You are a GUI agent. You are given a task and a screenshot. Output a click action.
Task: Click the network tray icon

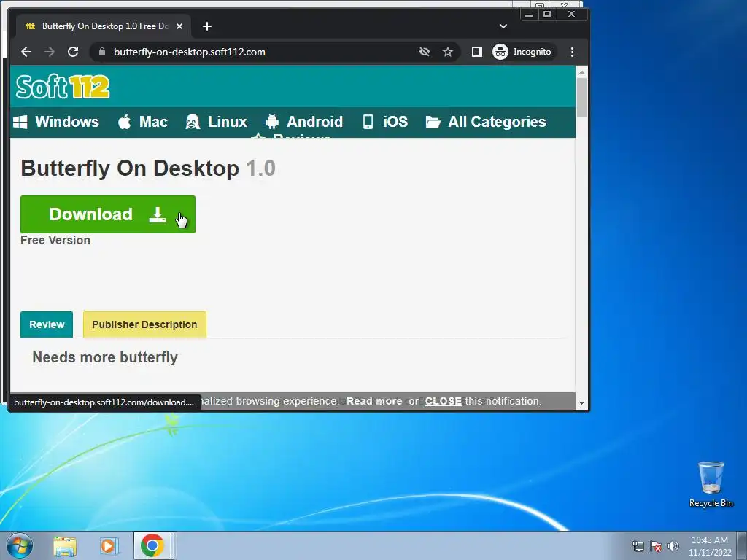638,546
